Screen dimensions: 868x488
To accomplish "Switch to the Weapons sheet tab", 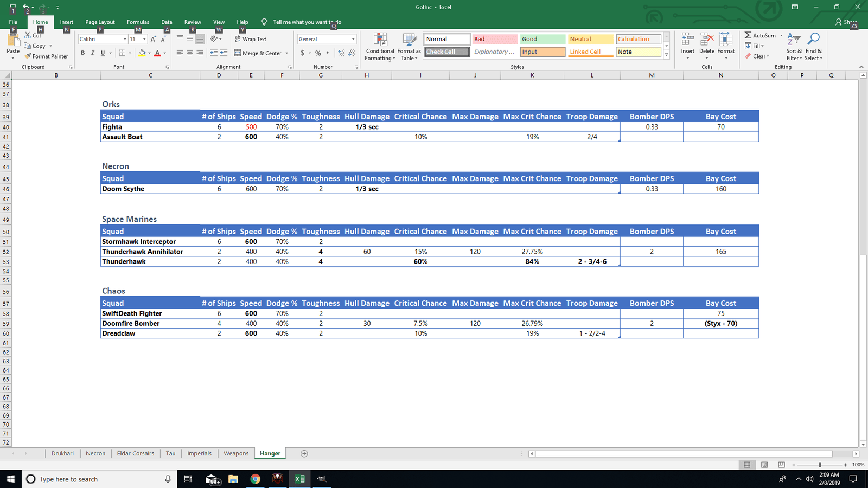I will 236,454.
